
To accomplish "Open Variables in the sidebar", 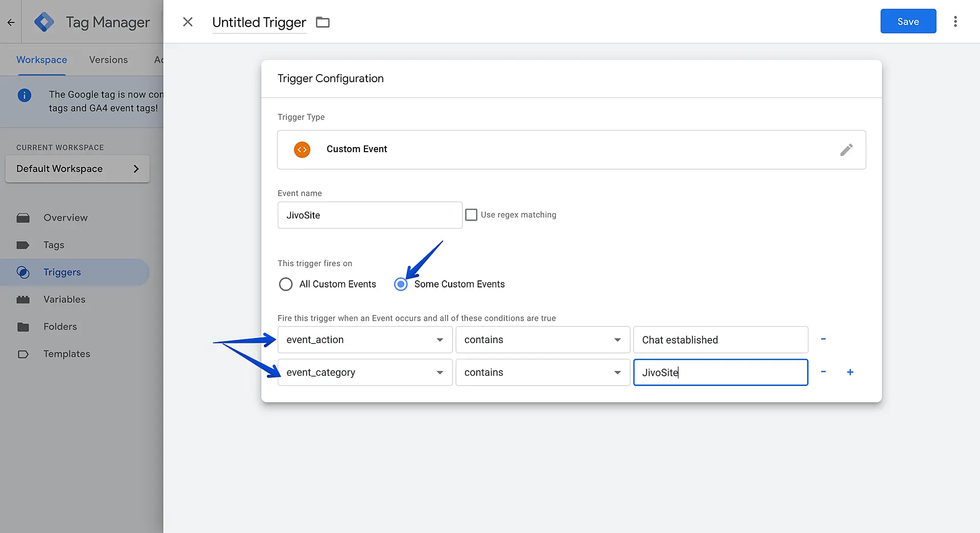I will (x=64, y=300).
